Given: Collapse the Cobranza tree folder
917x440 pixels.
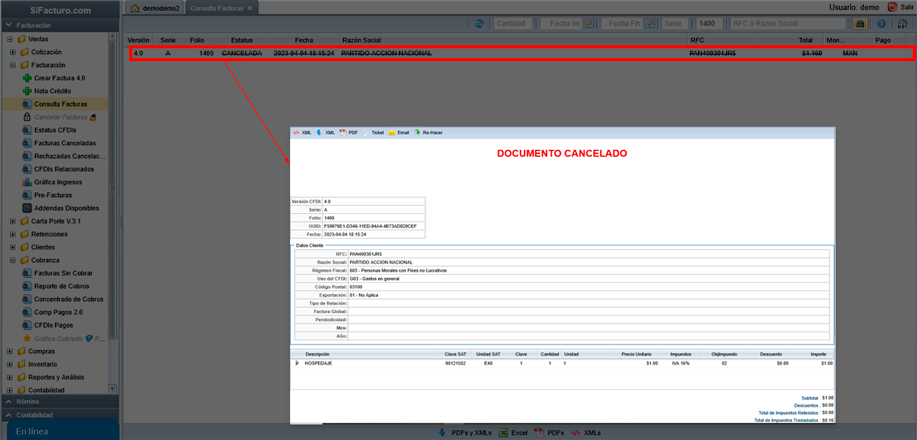Looking at the screenshot, I should pyautogui.click(x=12, y=259).
